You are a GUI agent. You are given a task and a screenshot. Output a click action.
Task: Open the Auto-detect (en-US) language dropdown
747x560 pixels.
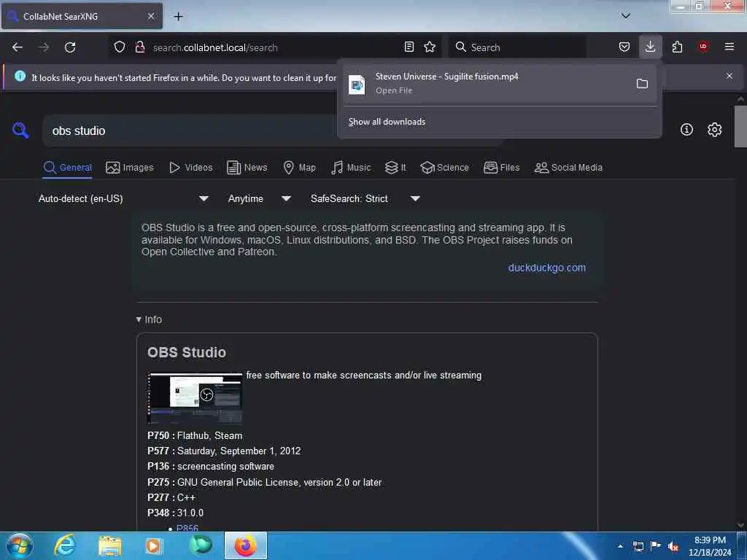pyautogui.click(x=123, y=198)
